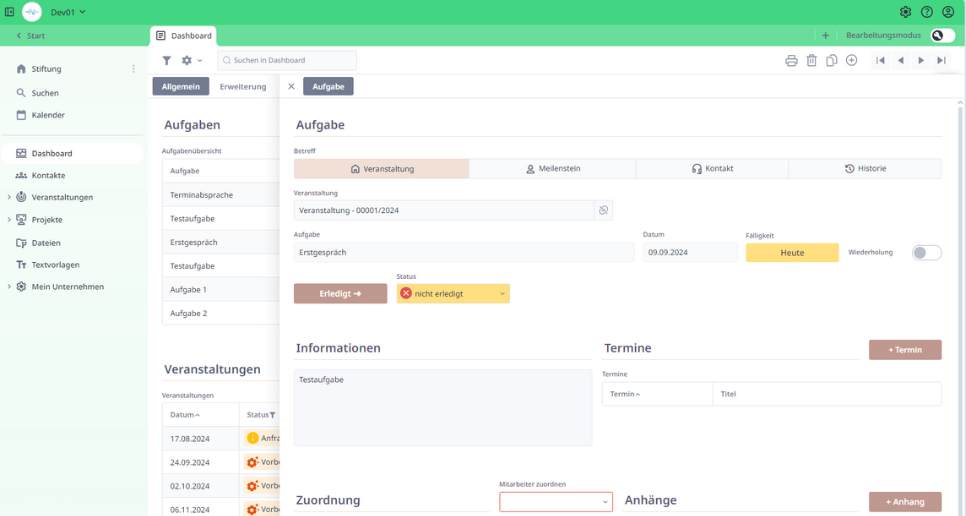Open the Status dropdown 'nicht erledigt'

(x=453, y=294)
